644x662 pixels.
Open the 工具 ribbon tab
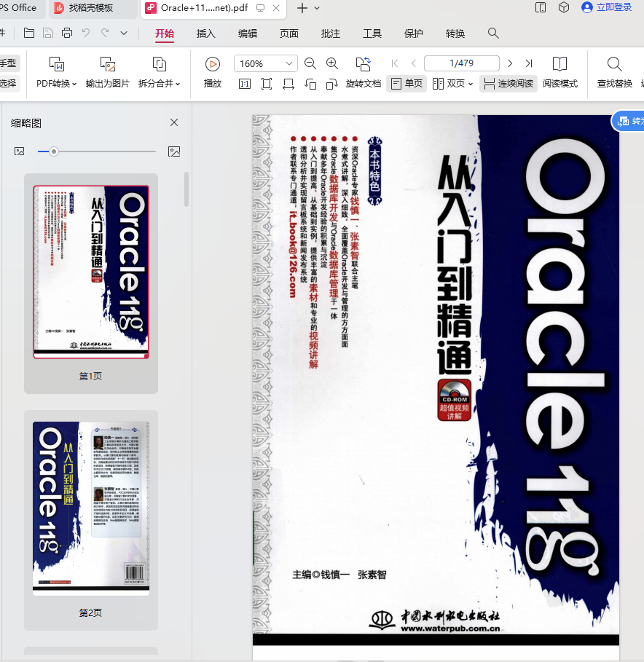click(x=372, y=34)
